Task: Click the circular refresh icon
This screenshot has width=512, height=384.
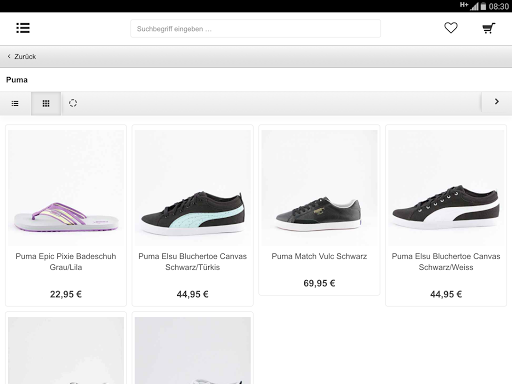Action: (x=73, y=103)
